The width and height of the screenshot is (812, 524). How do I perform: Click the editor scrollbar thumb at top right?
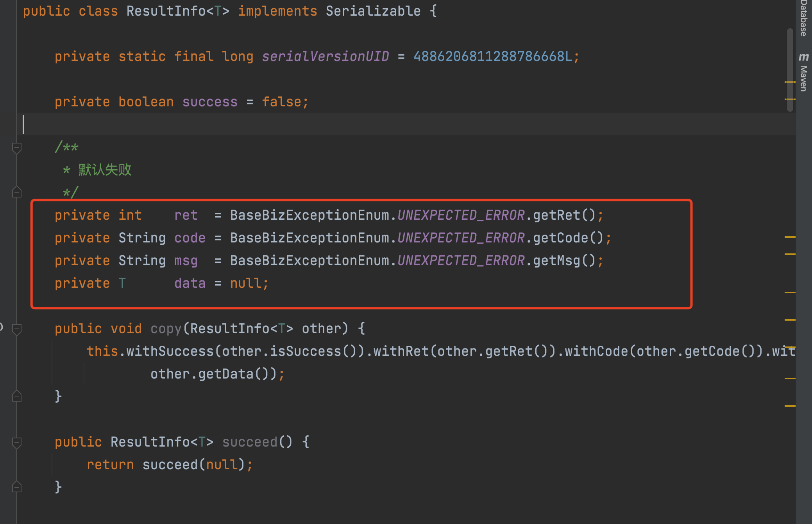click(x=790, y=68)
